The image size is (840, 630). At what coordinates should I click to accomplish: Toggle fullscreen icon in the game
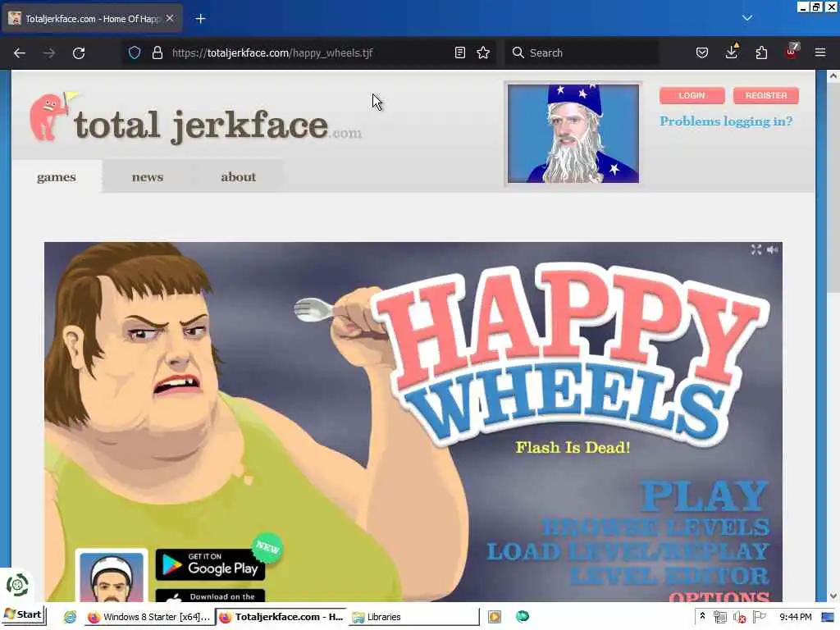(x=756, y=249)
